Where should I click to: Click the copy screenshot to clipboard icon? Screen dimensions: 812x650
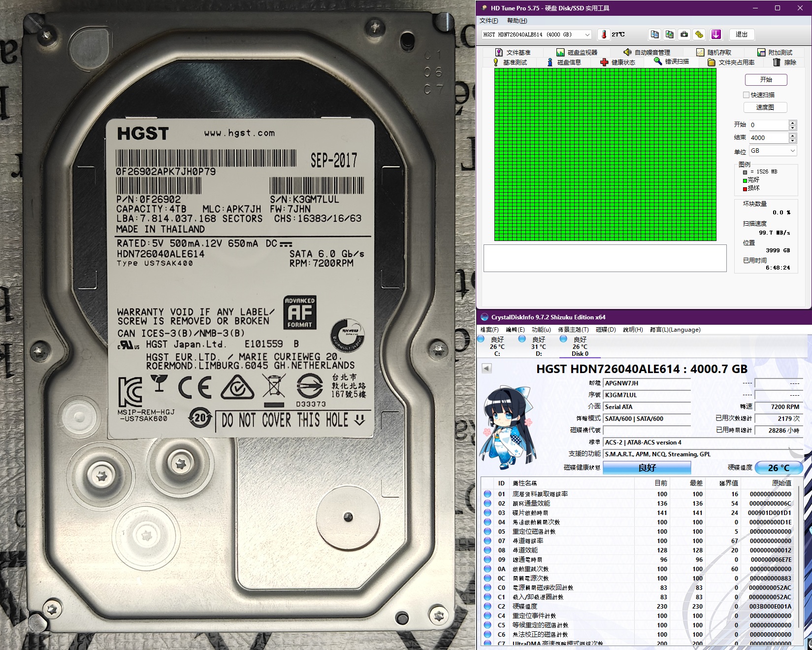(x=669, y=34)
